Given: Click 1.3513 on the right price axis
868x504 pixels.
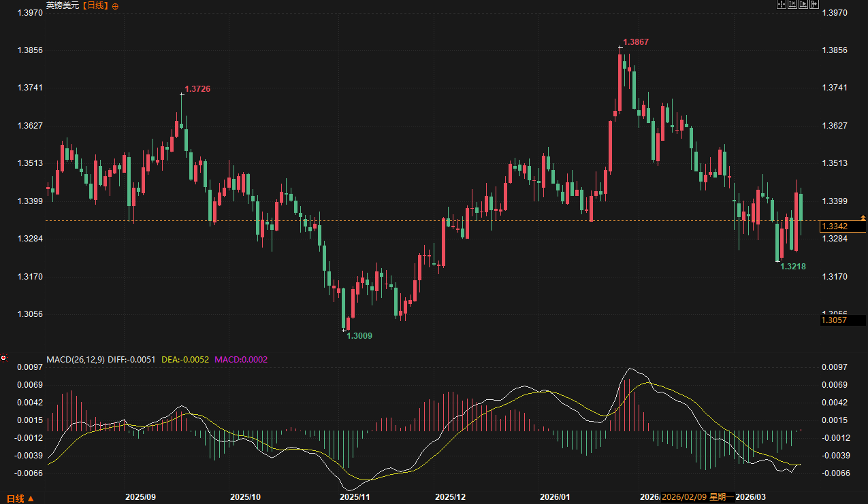Looking at the screenshot, I should pyautogui.click(x=835, y=163).
